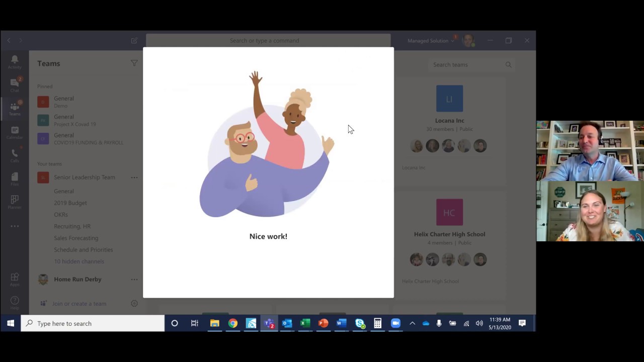Click the Type here to search box

point(93,323)
